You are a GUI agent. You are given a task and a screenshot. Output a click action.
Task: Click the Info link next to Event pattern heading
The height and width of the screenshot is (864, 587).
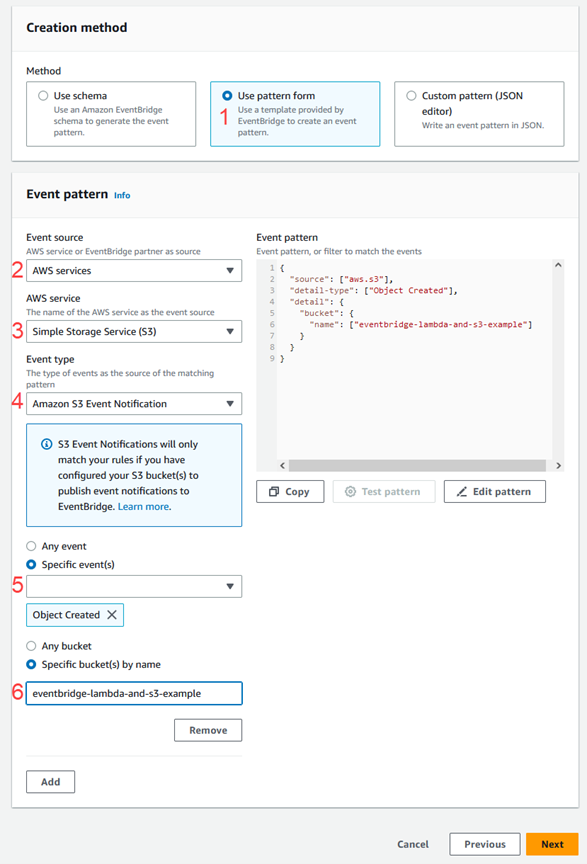[x=121, y=195]
